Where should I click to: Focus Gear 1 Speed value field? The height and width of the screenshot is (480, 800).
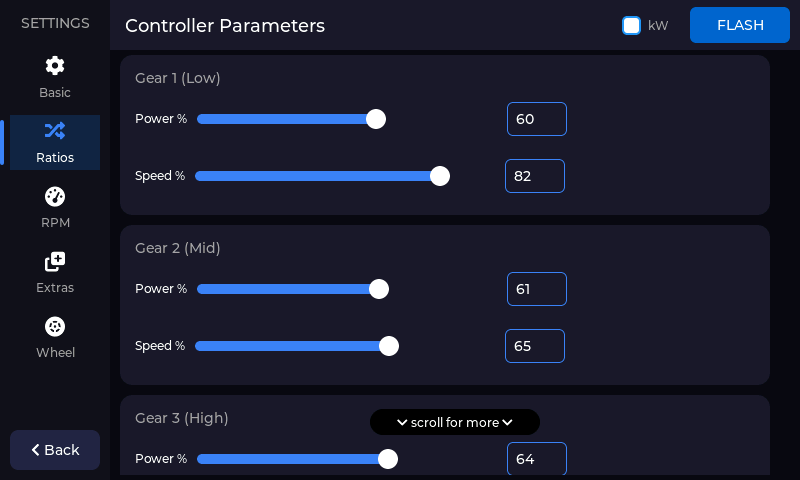coord(534,176)
